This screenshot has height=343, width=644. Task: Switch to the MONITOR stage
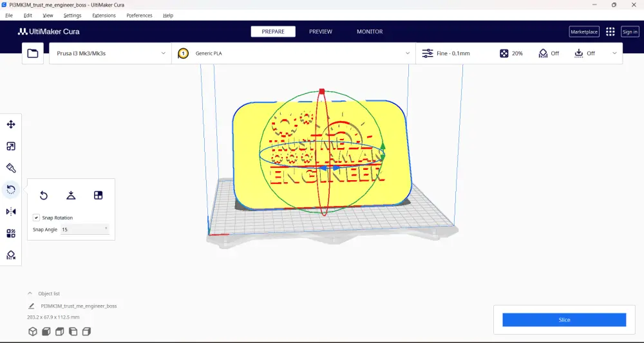[x=370, y=32]
